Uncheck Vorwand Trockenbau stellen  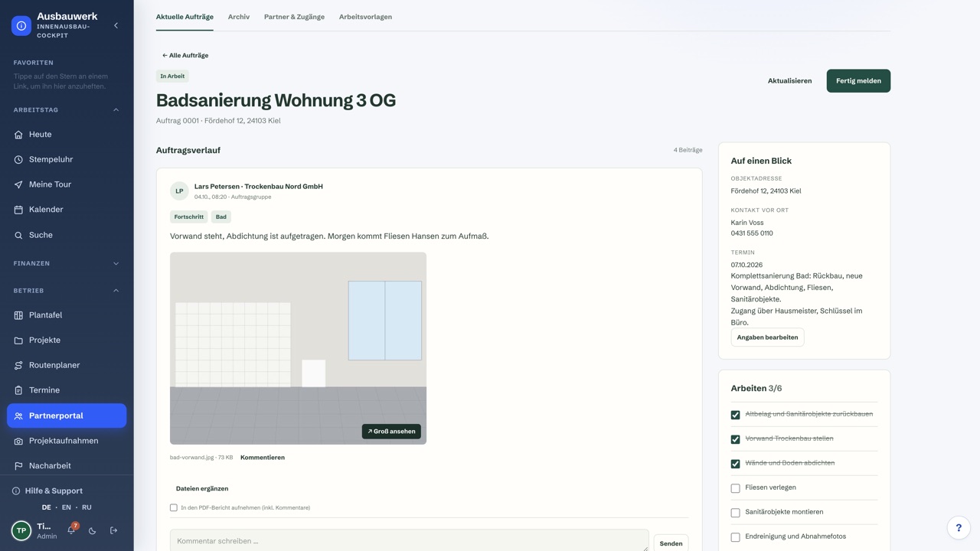coord(736,439)
